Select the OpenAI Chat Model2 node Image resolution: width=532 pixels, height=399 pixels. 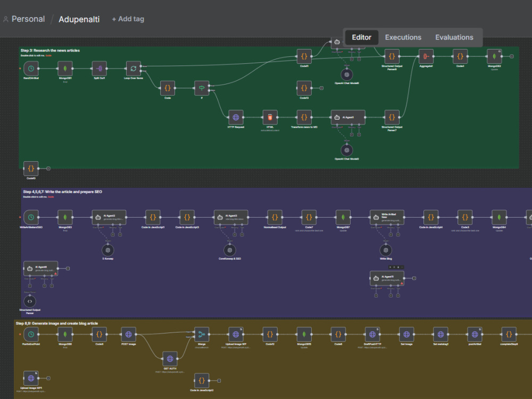click(x=347, y=150)
